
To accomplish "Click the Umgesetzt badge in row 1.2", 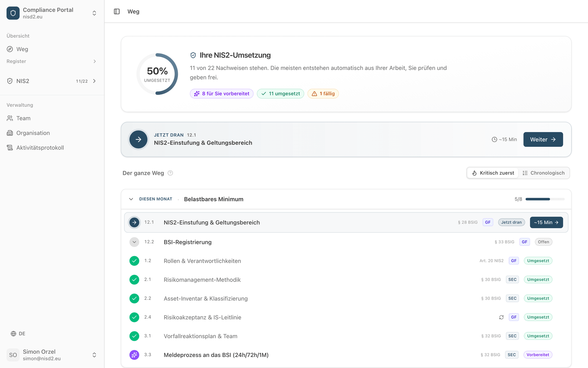I will [538, 261].
